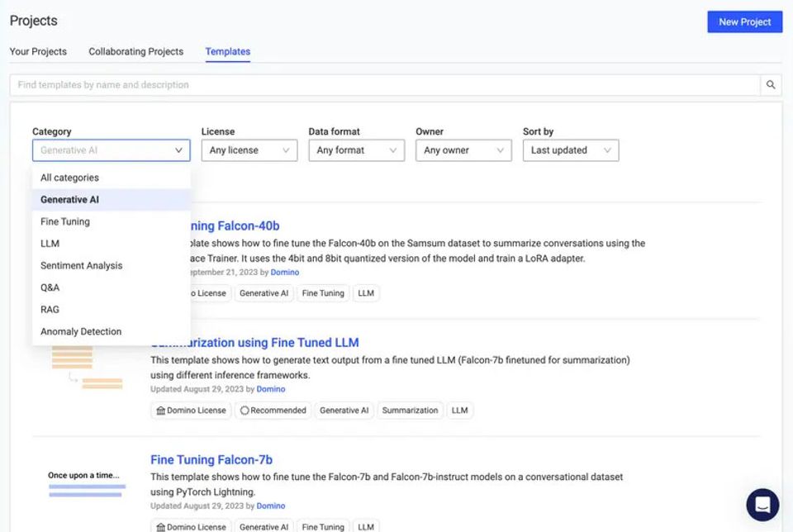
Task: Open the Data format dropdown
Action: [357, 150]
